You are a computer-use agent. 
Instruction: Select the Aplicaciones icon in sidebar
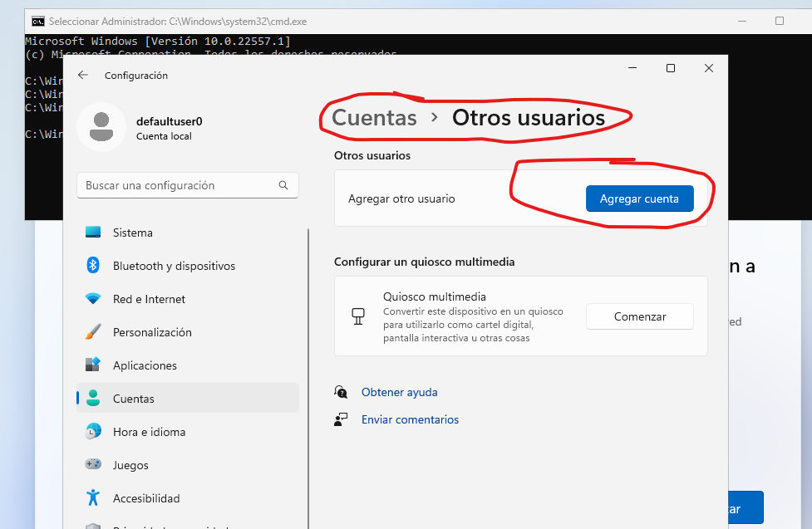93,365
